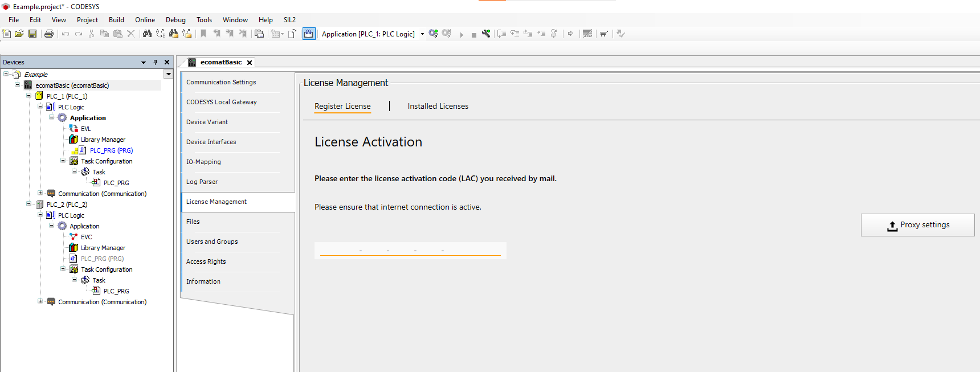The width and height of the screenshot is (980, 372).
Task: Click the wrench debug toolbar icon
Action: pyautogui.click(x=486, y=34)
